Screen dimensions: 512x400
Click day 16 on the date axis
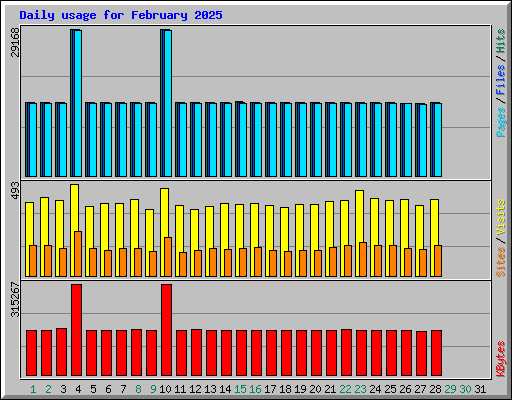click(x=255, y=389)
